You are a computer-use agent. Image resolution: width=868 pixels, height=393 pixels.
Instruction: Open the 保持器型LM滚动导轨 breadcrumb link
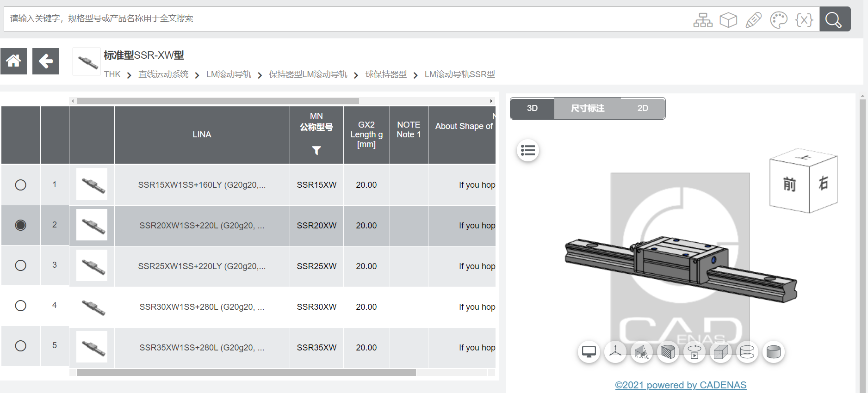pyautogui.click(x=308, y=74)
